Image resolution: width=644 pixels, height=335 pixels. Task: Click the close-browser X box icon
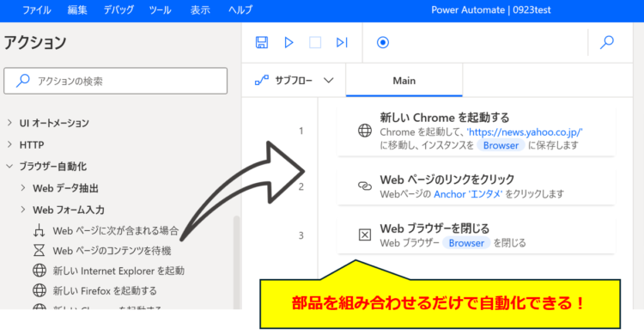(x=365, y=234)
